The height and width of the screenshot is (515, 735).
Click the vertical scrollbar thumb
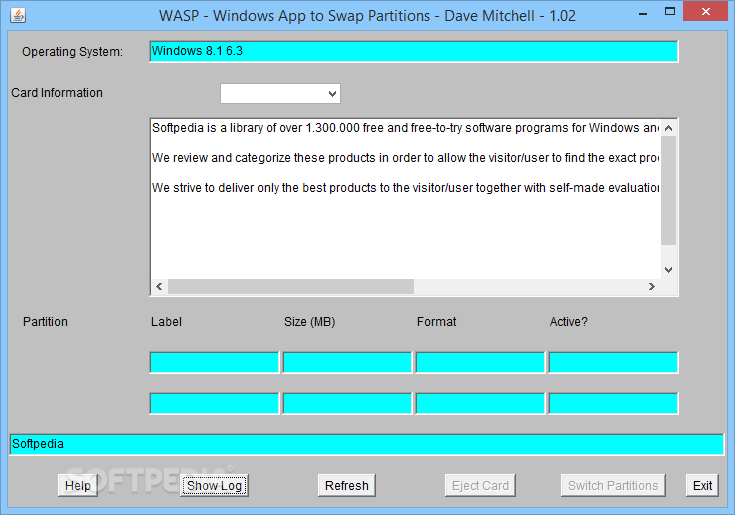[x=669, y=190]
